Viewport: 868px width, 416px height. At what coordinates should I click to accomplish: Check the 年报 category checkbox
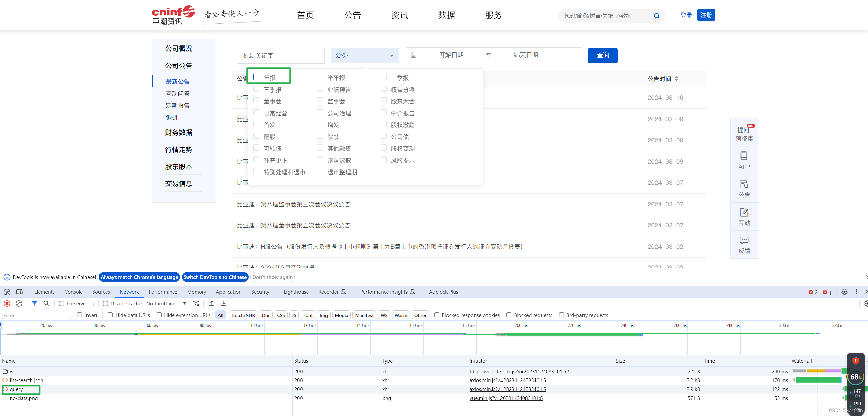(256, 77)
